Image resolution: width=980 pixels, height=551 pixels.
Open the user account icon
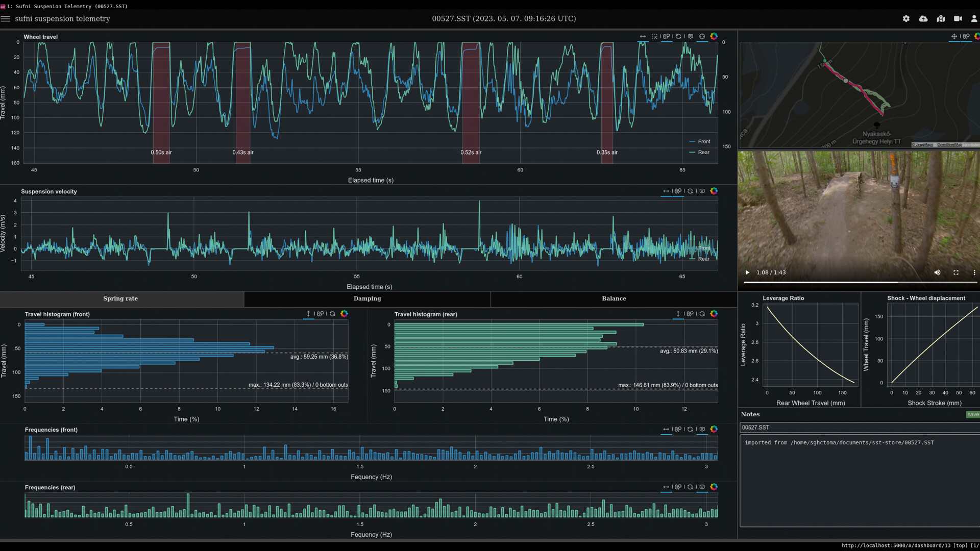974,19
